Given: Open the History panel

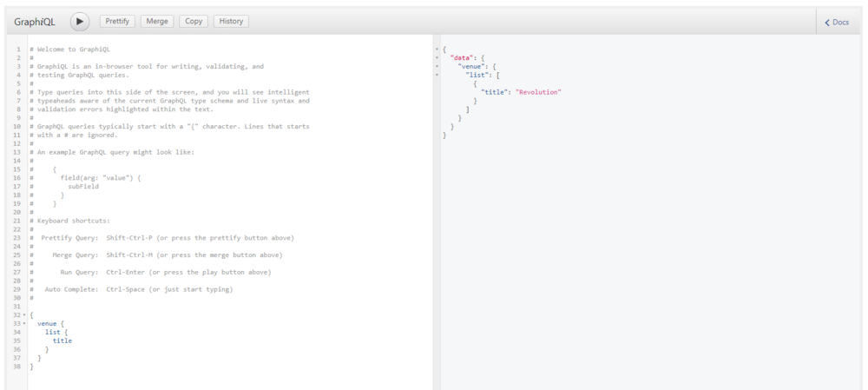Looking at the screenshot, I should point(231,22).
